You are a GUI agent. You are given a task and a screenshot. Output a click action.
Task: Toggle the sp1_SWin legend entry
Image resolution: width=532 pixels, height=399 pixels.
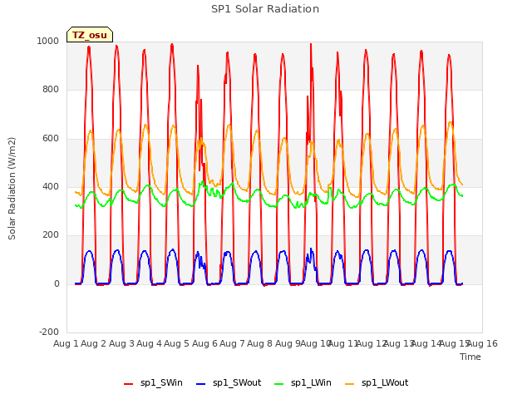pos(153,382)
